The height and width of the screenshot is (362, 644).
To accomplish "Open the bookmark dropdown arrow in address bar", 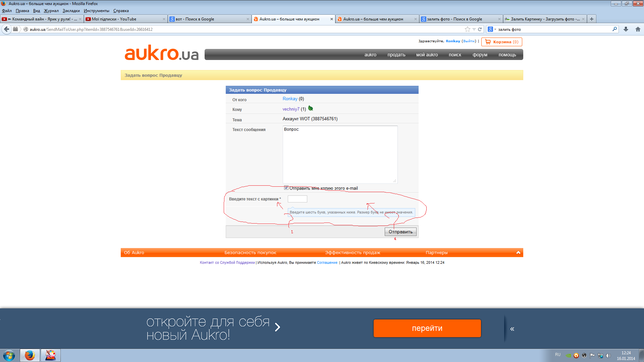I will coord(474,29).
